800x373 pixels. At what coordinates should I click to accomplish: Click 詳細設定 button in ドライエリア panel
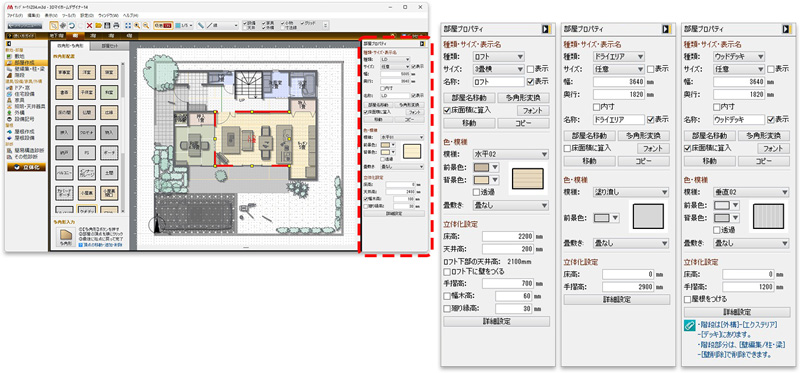click(617, 299)
